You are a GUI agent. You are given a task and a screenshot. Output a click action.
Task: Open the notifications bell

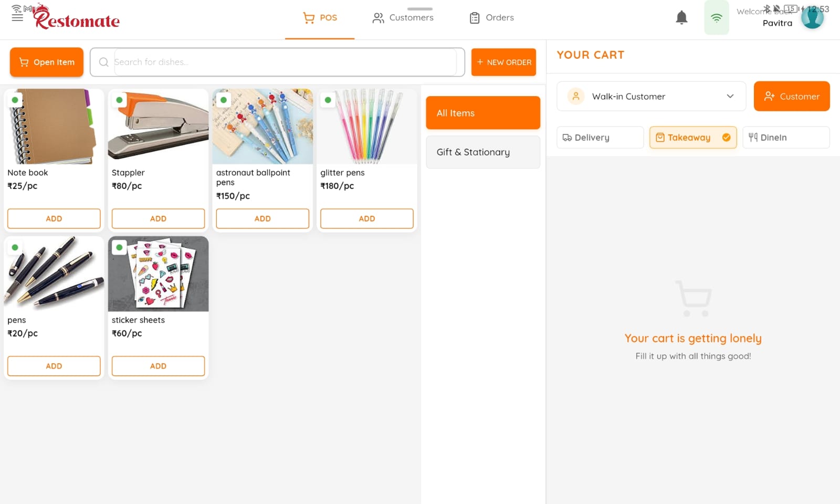[681, 17]
